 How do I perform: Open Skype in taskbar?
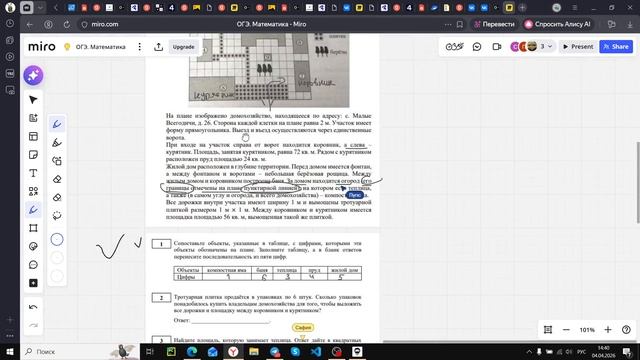(296, 351)
